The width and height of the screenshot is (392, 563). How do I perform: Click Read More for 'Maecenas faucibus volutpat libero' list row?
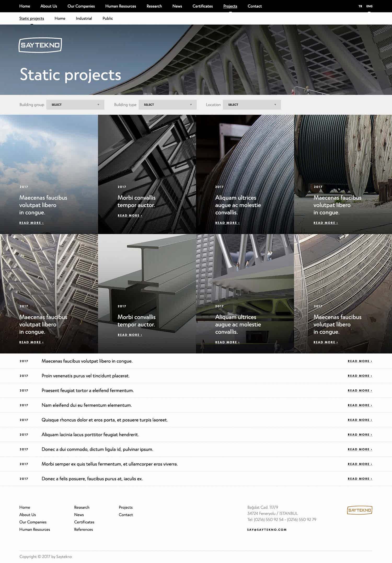pyautogui.click(x=360, y=361)
